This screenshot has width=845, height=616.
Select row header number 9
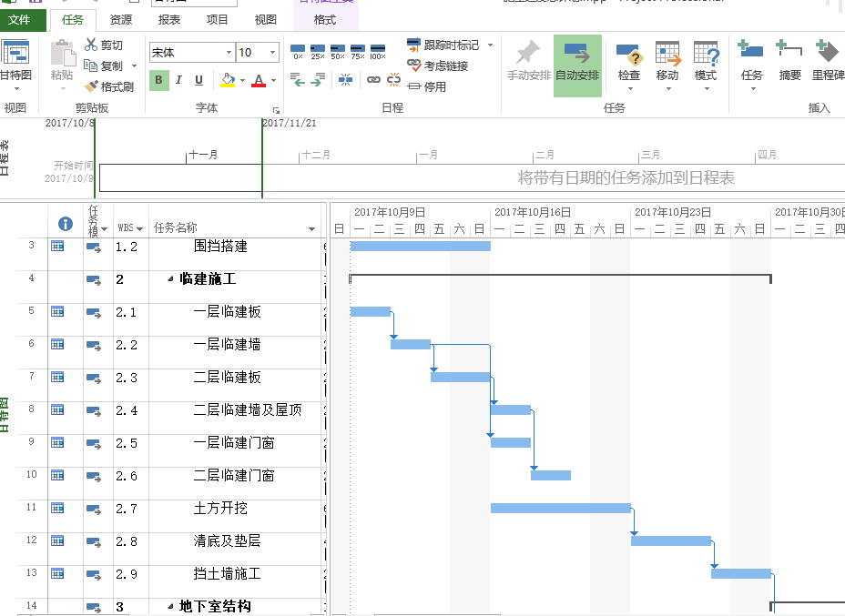tap(31, 441)
